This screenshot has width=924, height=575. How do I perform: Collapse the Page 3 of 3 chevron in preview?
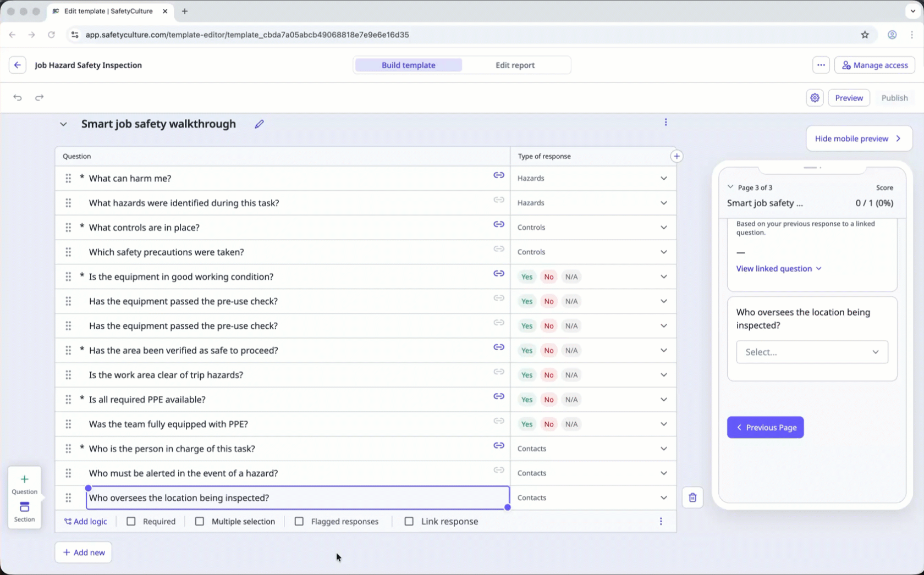point(730,187)
